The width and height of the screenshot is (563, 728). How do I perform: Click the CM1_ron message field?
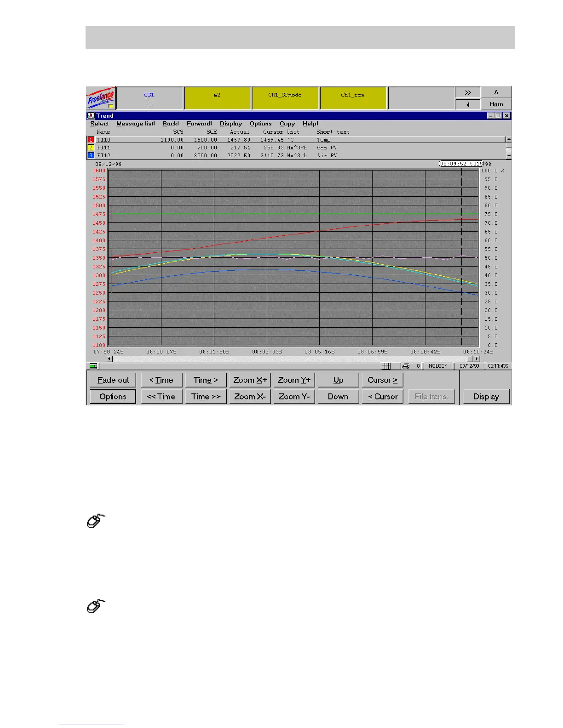tap(353, 98)
